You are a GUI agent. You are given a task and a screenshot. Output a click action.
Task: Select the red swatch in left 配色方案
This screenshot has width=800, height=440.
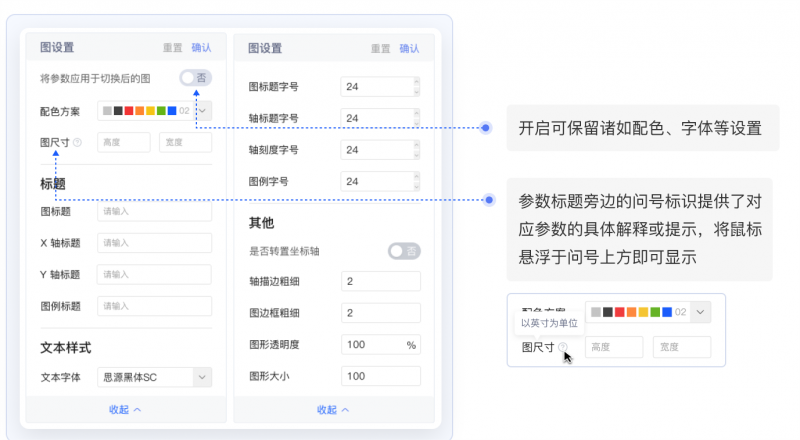pos(129,110)
